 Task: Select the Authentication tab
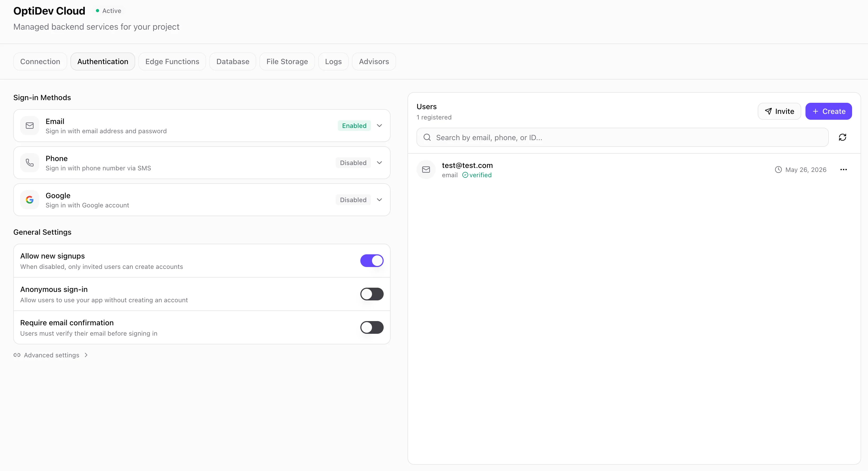click(x=103, y=61)
